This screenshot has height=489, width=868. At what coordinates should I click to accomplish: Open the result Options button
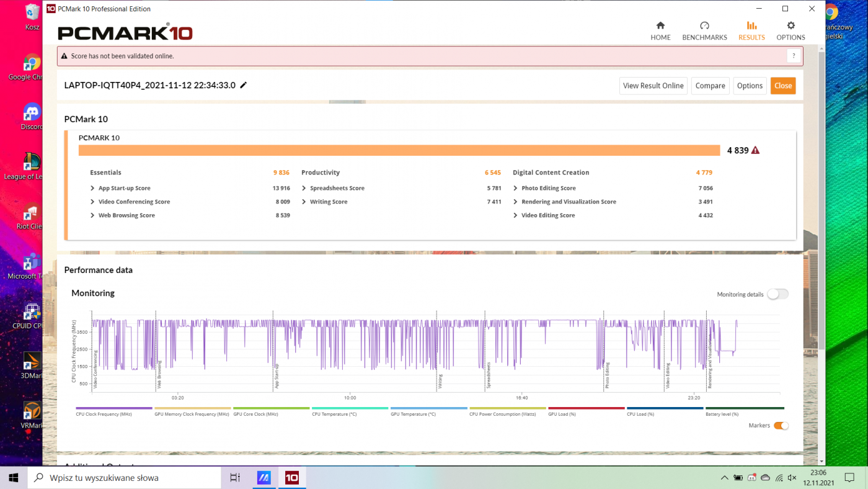tap(750, 86)
